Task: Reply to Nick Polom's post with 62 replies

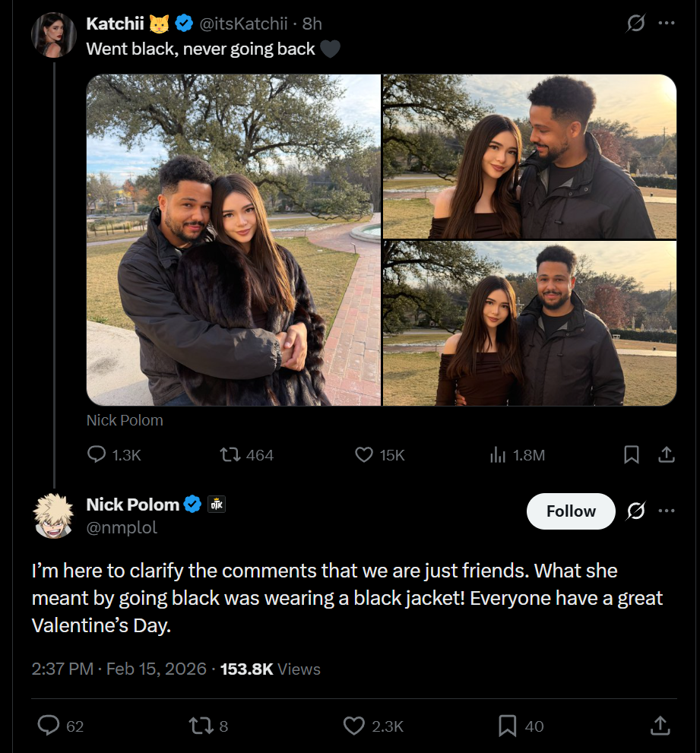Action: (x=49, y=726)
